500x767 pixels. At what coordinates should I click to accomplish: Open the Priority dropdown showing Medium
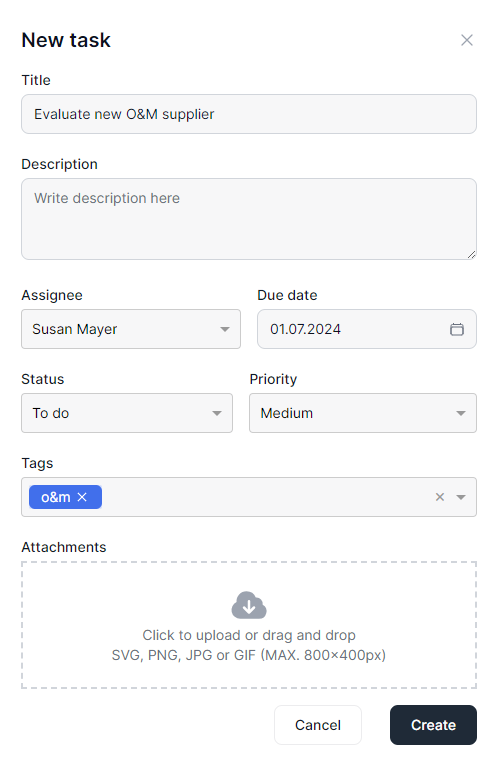363,413
